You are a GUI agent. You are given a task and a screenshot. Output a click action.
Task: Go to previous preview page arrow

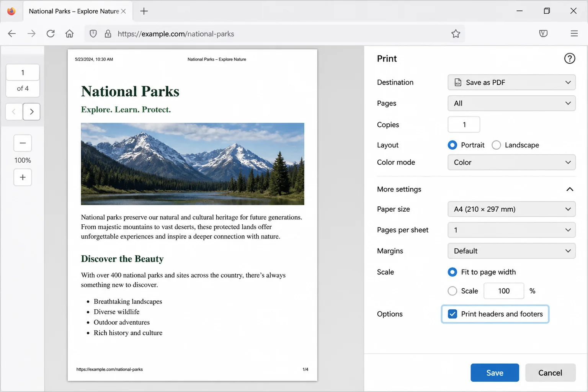coord(14,112)
